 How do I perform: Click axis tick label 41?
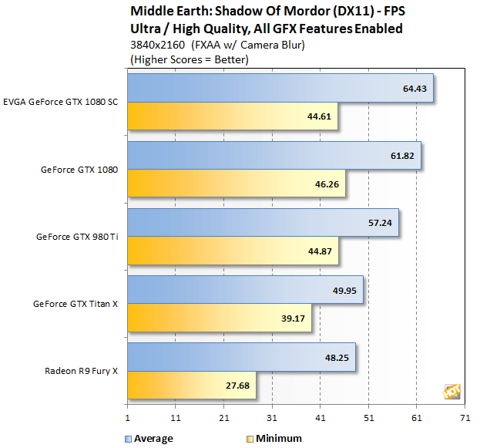[x=321, y=418]
